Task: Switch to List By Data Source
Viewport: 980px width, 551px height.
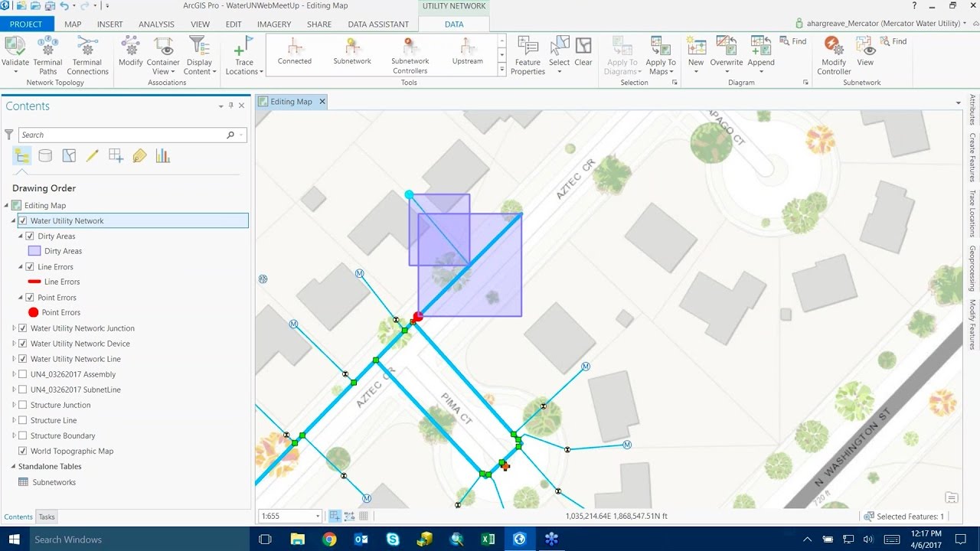Action: pyautogui.click(x=45, y=156)
